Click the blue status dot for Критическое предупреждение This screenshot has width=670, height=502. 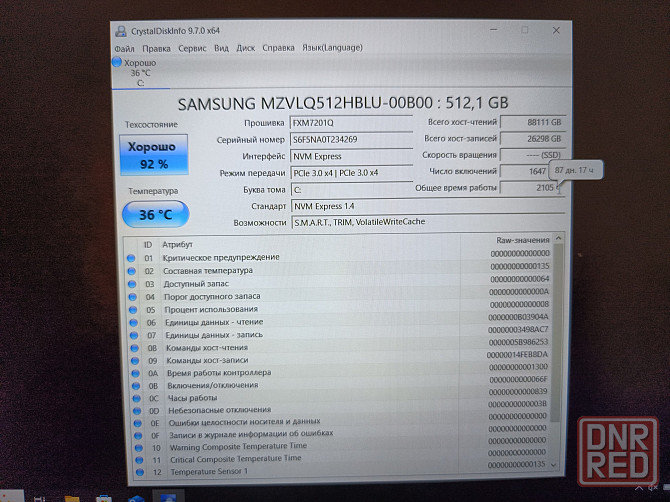click(x=131, y=258)
